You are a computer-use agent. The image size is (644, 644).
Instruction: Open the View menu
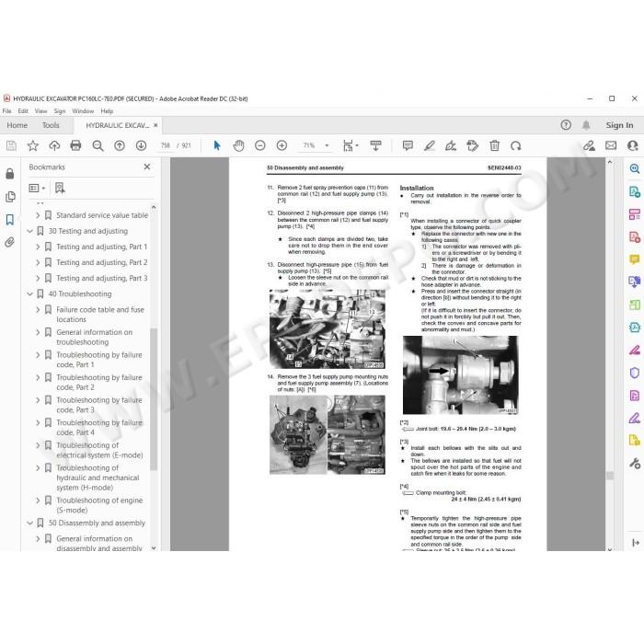tap(40, 111)
